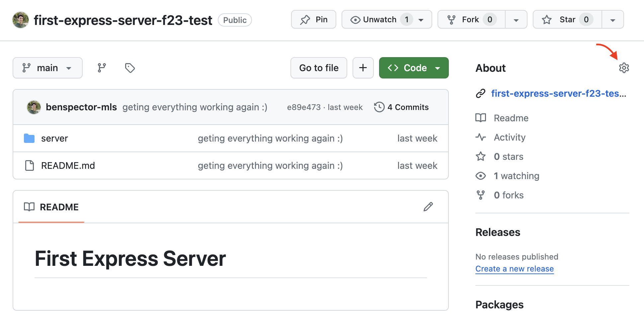The width and height of the screenshot is (644, 319).
Task: View 0 stars stargazers
Action: pyautogui.click(x=509, y=156)
